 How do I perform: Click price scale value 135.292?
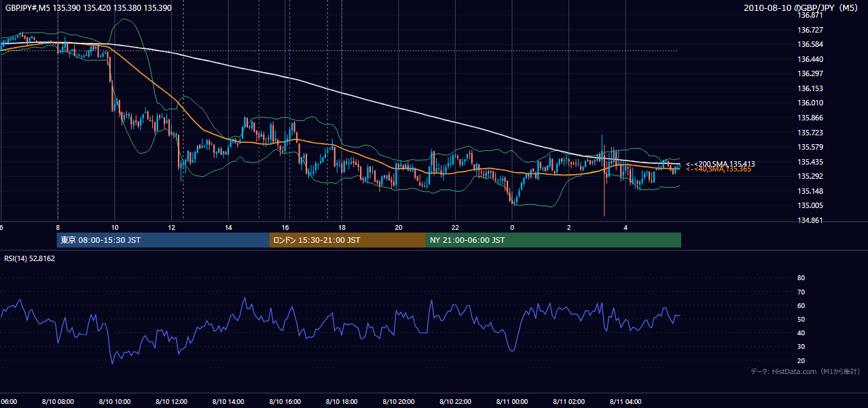(810, 176)
